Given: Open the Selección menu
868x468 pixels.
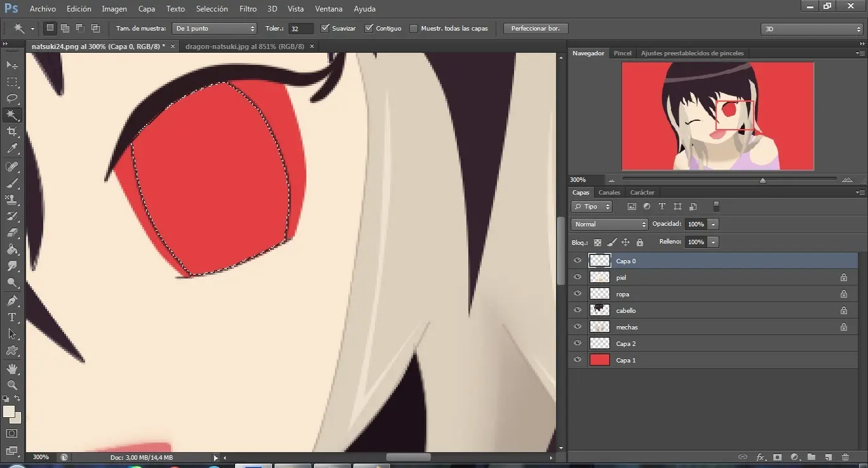Looking at the screenshot, I should pos(212,9).
